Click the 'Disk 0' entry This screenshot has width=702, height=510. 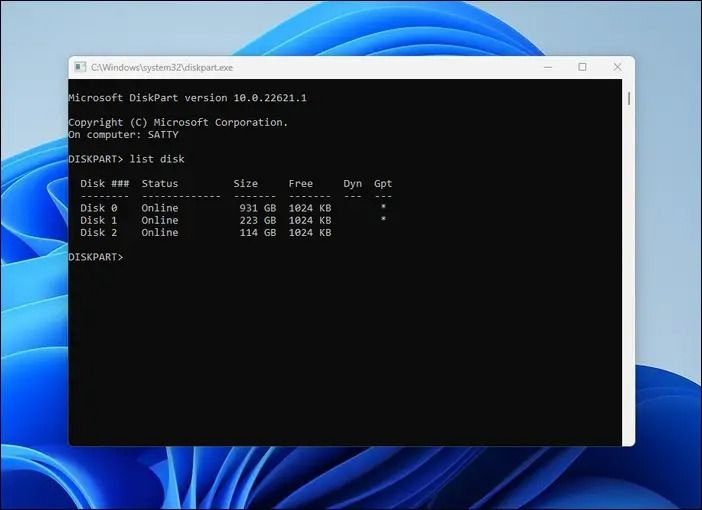pyautogui.click(x=98, y=208)
